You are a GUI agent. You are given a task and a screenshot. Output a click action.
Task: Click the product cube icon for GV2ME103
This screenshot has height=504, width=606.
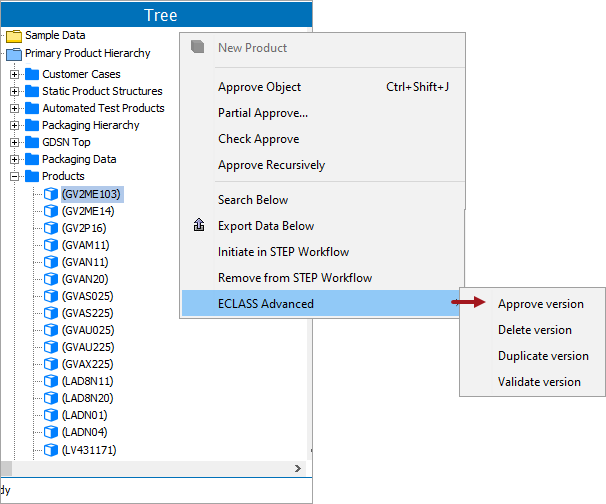[x=51, y=194]
